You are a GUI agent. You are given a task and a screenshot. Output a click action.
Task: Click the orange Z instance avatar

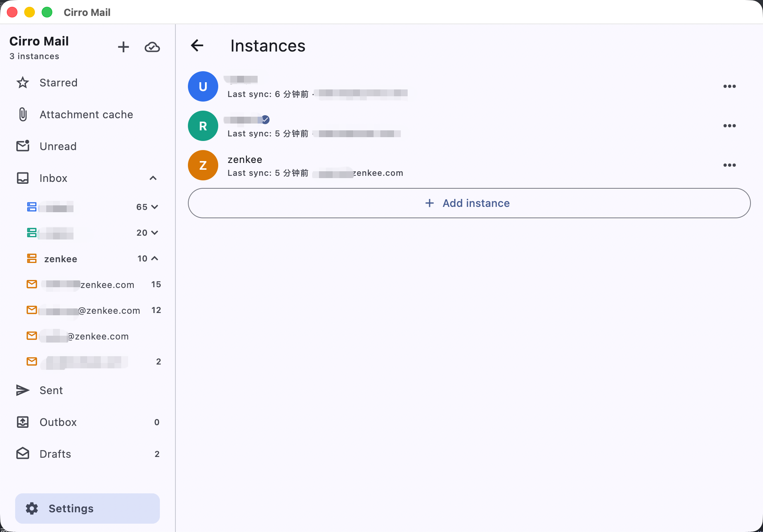(x=203, y=165)
